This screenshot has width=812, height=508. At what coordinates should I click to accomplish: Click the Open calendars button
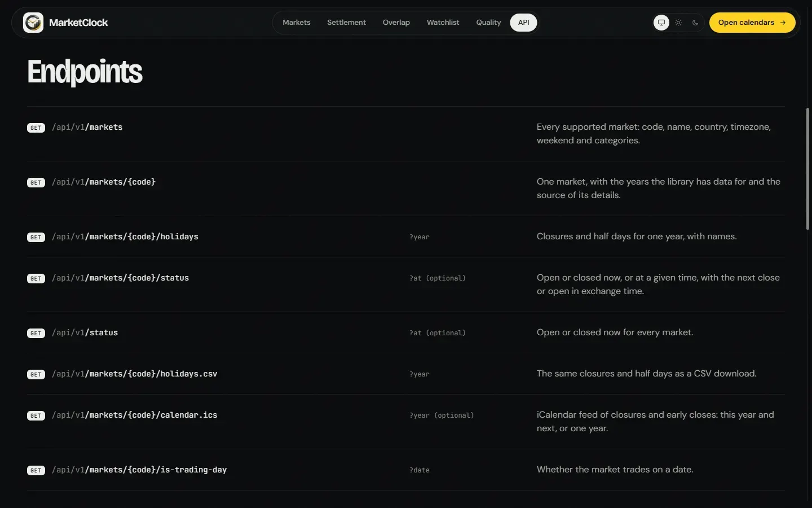[x=752, y=23]
